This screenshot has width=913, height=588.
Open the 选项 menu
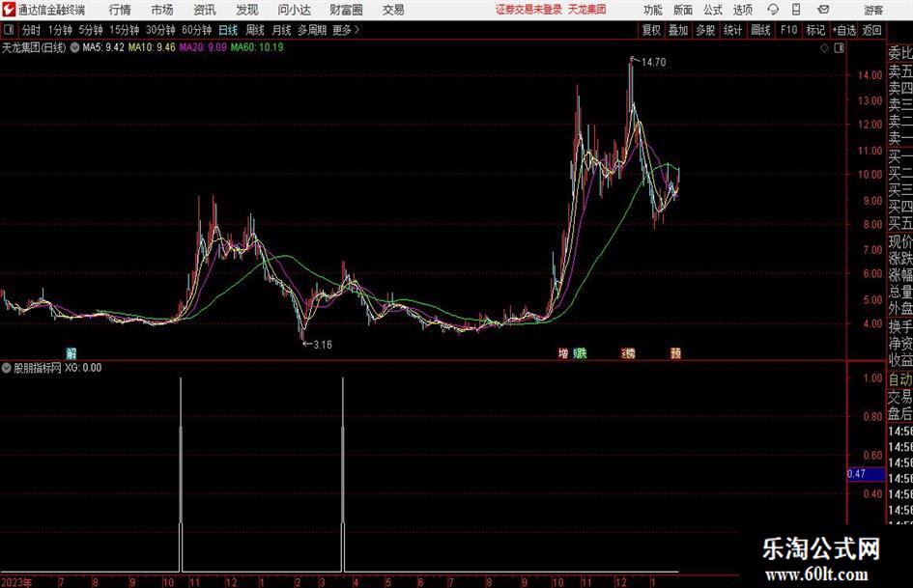743,10
